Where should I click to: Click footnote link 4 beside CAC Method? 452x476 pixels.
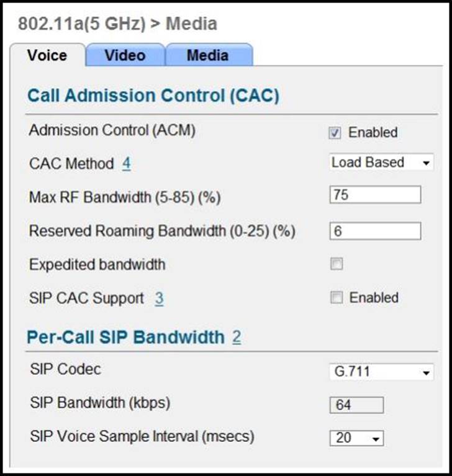tap(127, 164)
